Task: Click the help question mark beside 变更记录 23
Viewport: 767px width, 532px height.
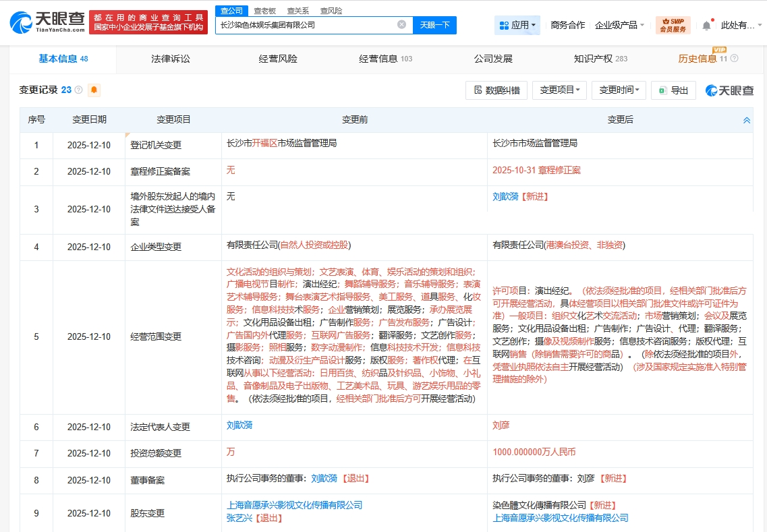Action: point(78,90)
